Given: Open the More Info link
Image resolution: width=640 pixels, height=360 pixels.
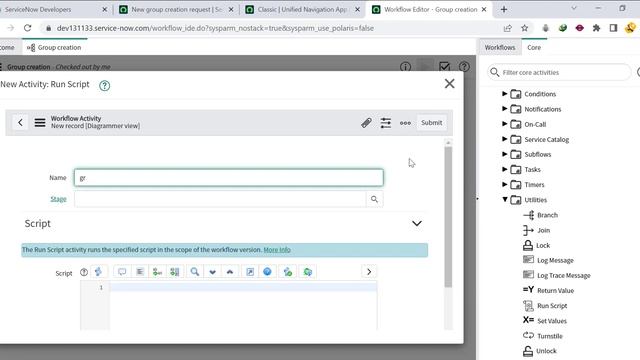Looking at the screenshot, I should point(277,249).
